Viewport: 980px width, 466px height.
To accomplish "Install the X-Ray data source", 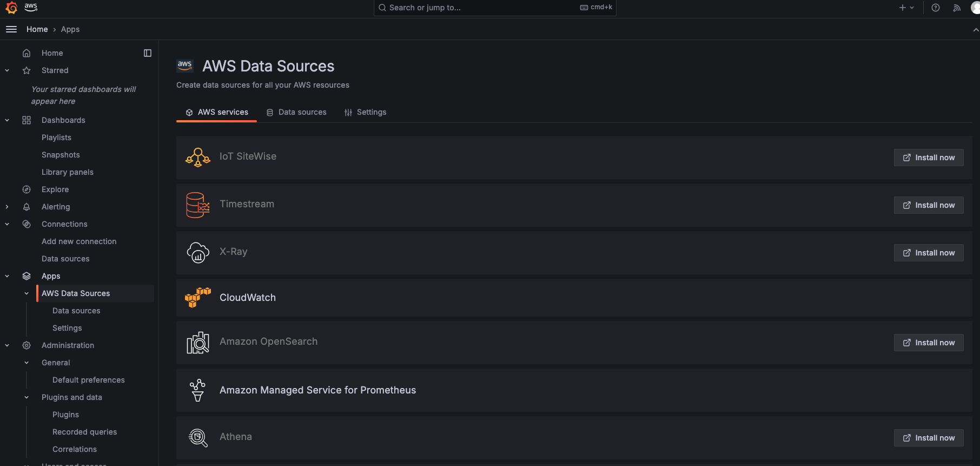I will point(929,253).
